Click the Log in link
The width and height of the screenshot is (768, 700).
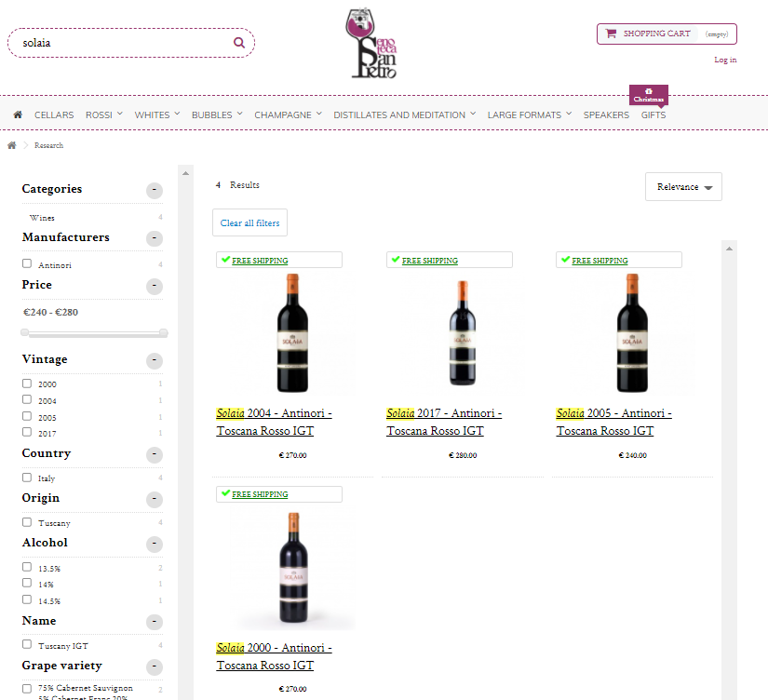725,60
